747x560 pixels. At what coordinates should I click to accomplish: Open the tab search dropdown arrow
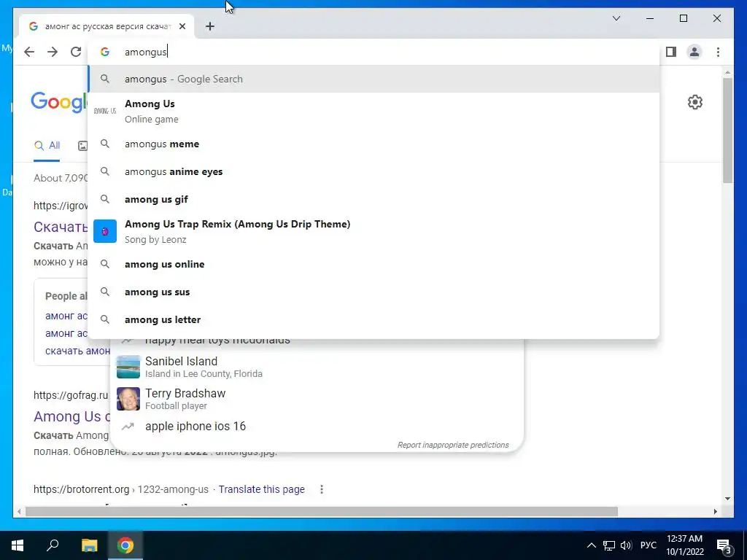click(x=616, y=18)
